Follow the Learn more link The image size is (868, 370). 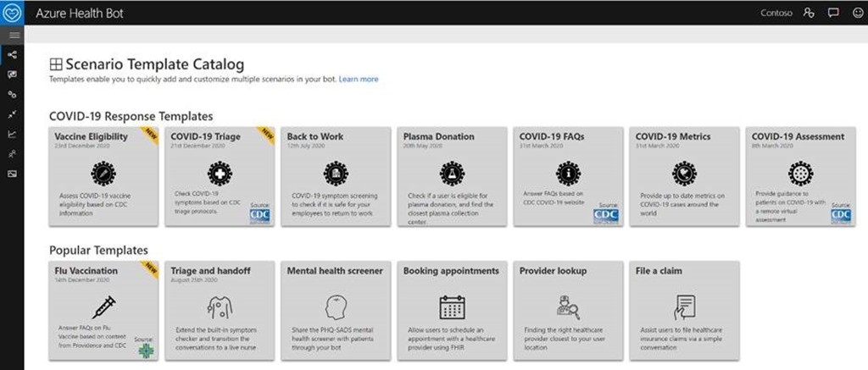coord(359,79)
